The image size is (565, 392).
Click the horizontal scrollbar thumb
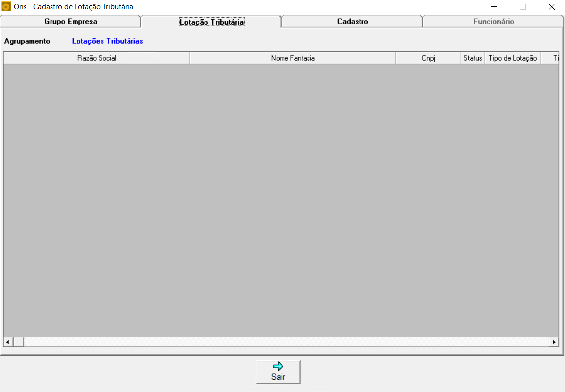tap(18, 342)
